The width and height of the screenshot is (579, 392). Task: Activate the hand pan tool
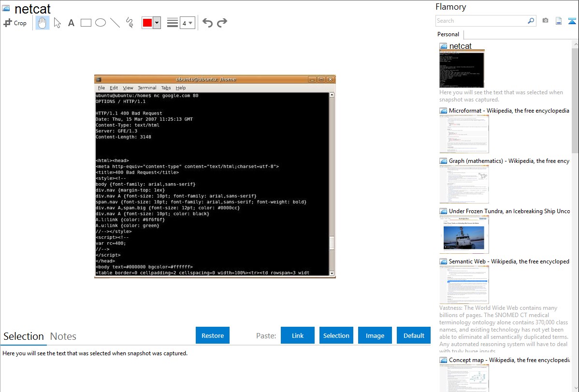pos(43,23)
